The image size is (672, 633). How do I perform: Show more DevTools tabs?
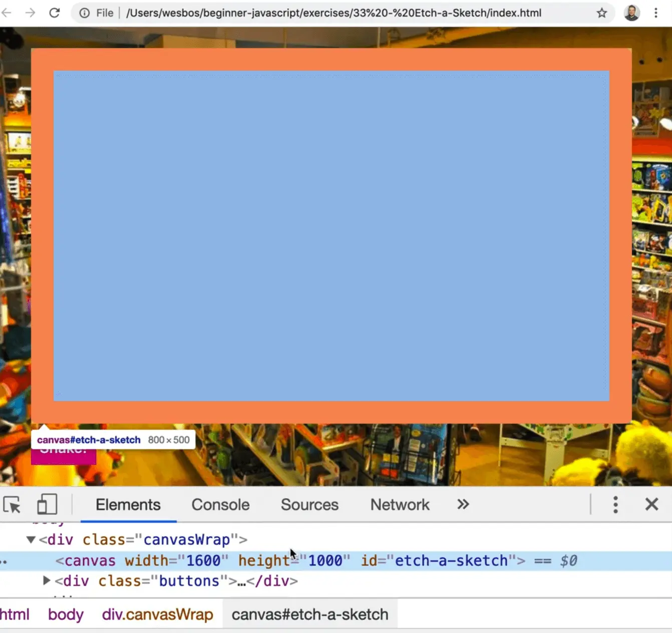[x=463, y=505]
